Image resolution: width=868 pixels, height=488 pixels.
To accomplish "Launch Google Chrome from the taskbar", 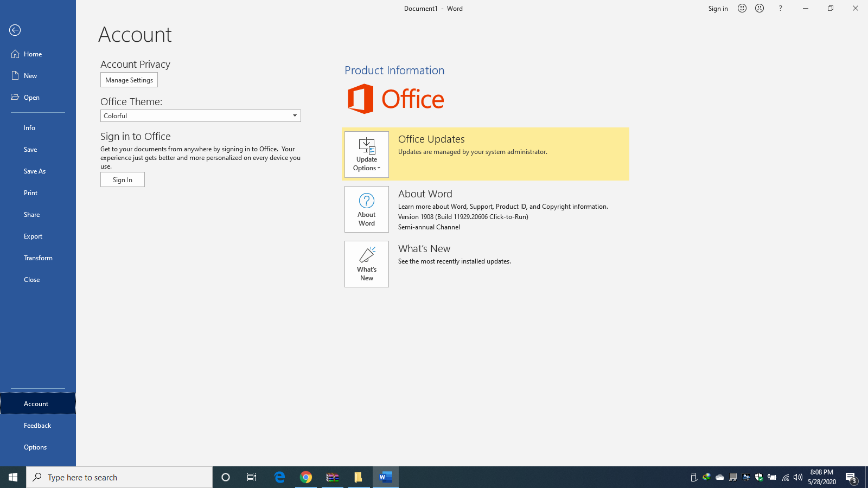I will 306,477.
